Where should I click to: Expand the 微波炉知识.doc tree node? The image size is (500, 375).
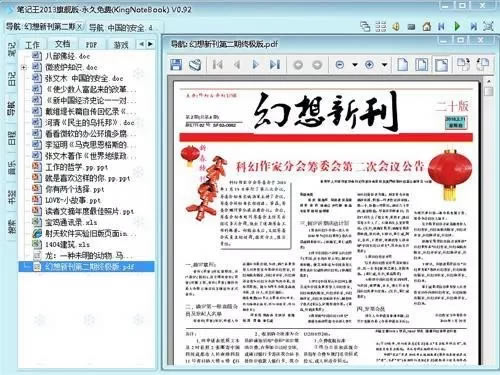pos(24,67)
